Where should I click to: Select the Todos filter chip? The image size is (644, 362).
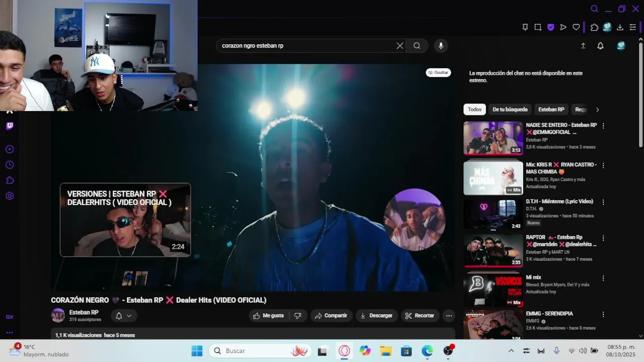(x=474, y=110)
